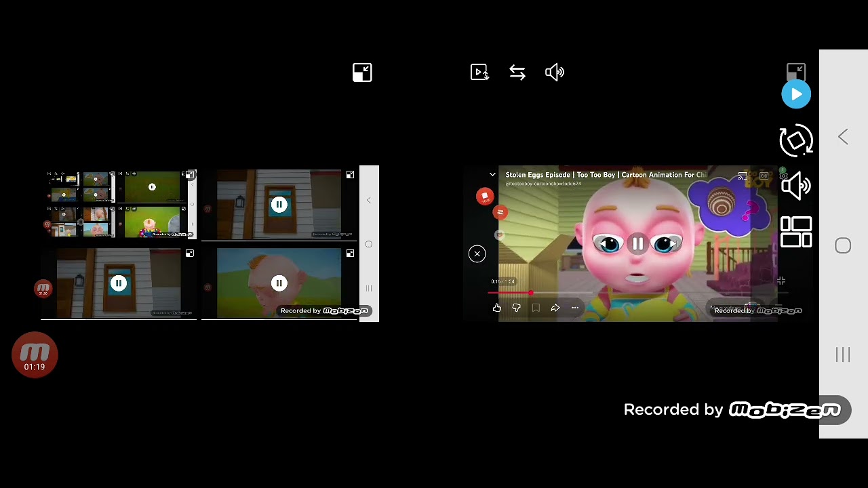Tap small home circle beside left panel
The width and height of the screenshot is (868, 488).
pos(369,244)
